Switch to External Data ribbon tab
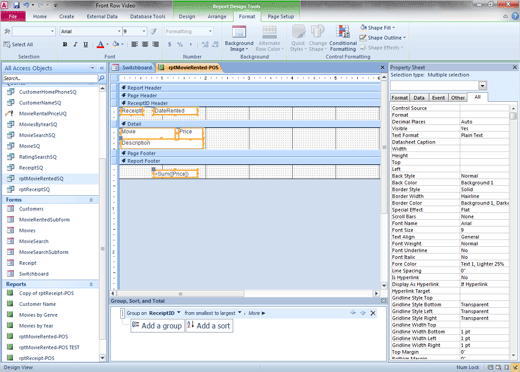 [102, 16]
